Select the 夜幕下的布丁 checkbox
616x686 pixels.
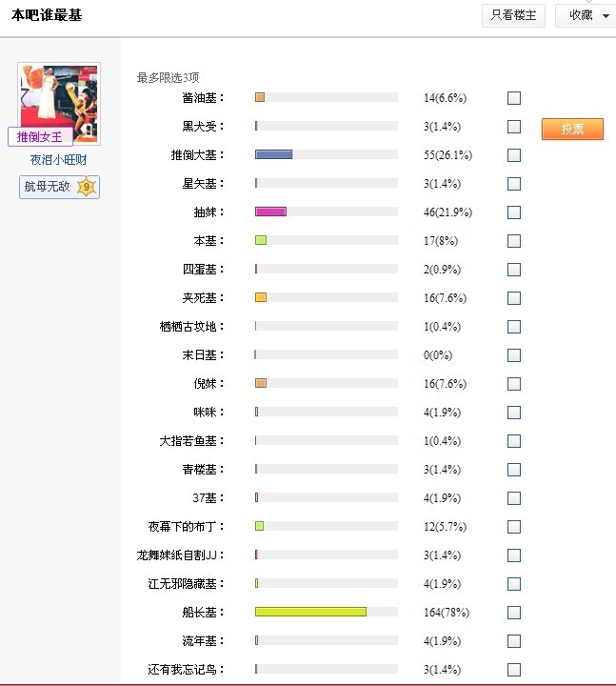click(514, 526)
